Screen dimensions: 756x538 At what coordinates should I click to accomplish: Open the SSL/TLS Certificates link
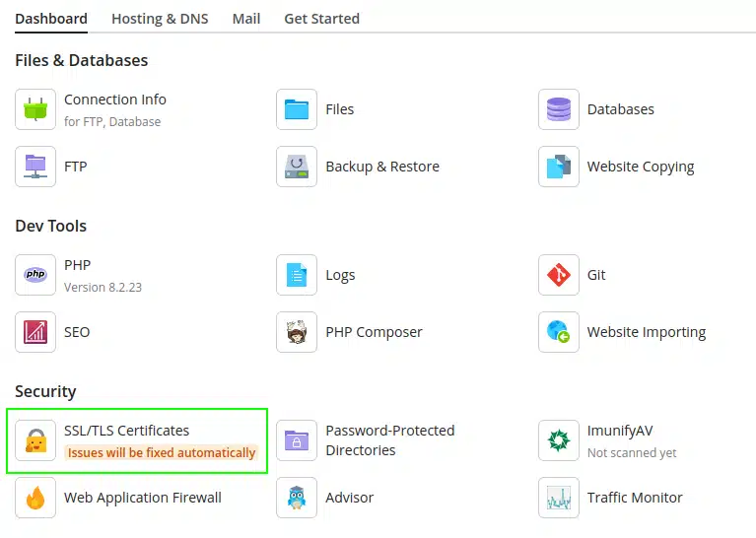[127, 431]
